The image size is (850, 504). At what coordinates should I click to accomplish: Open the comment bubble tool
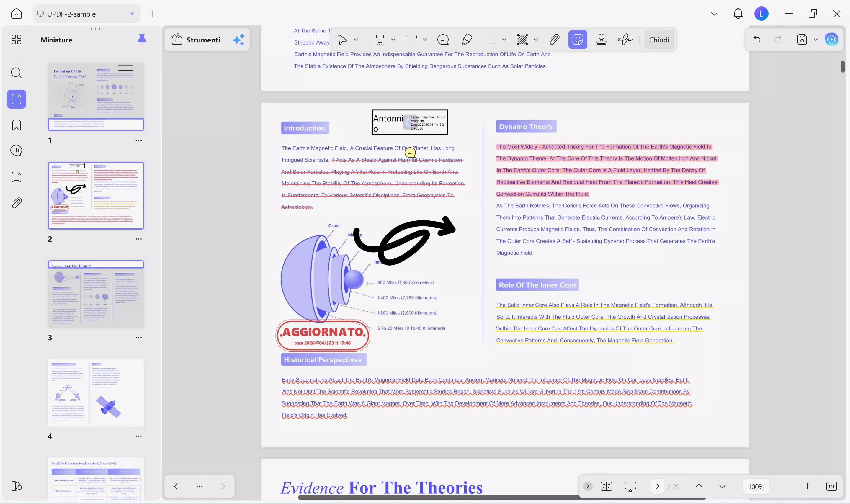pyautogui.click(x=443, y=40)
